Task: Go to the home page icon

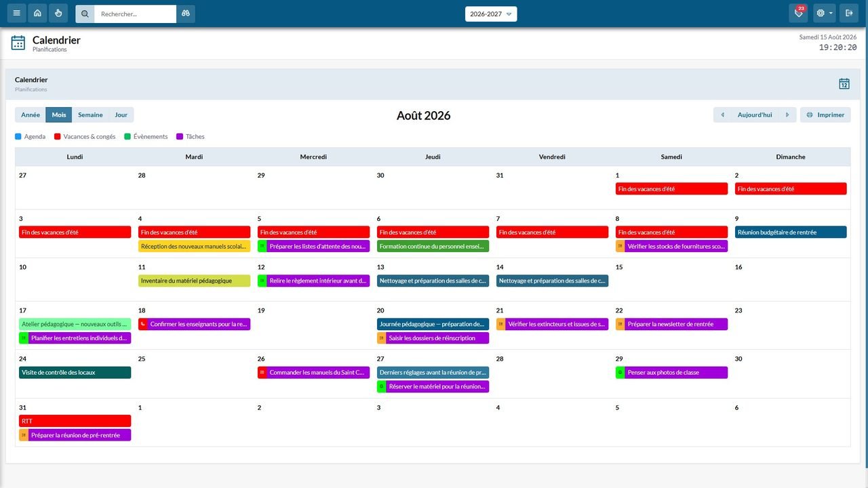Action: (37, 14)
